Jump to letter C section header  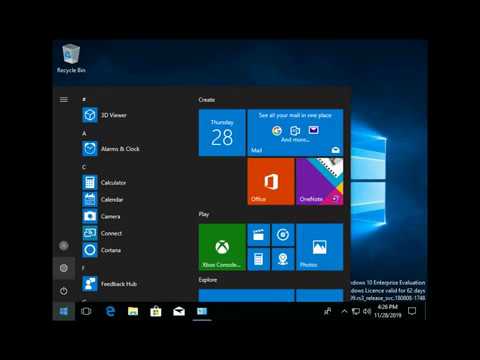[x=84, y=167]
